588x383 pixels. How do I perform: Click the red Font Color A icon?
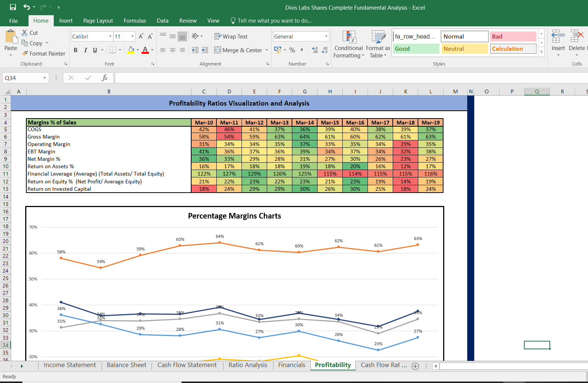(x=145, y=50)
